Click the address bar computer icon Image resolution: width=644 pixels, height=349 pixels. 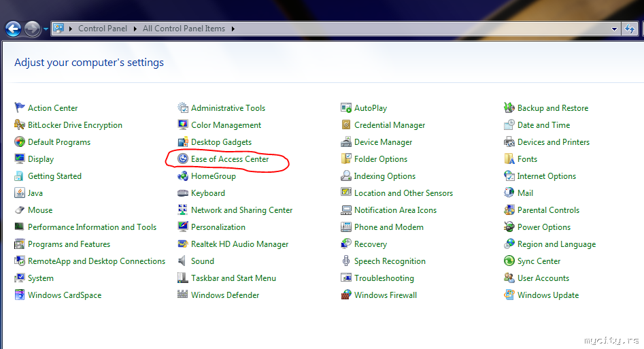click(58, 29)
